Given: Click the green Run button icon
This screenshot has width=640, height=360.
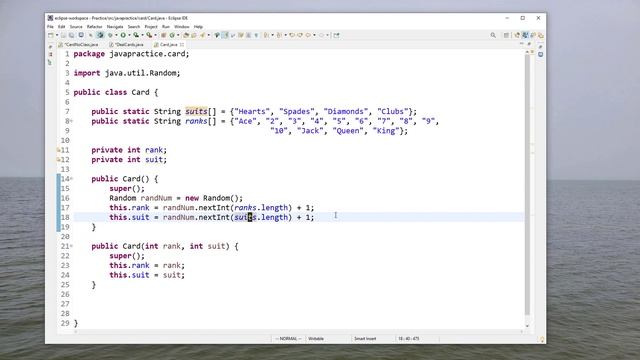Looking at the screenshot, I should point(123,35).
